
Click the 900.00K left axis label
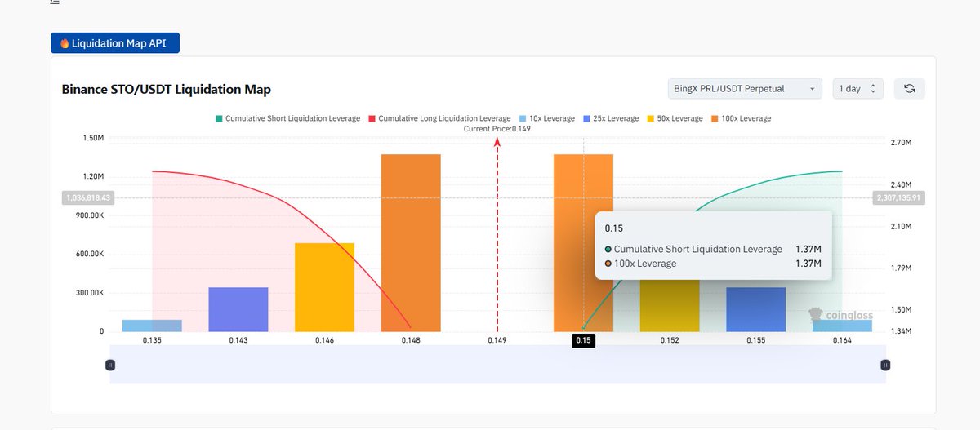(x=88, y=215)
